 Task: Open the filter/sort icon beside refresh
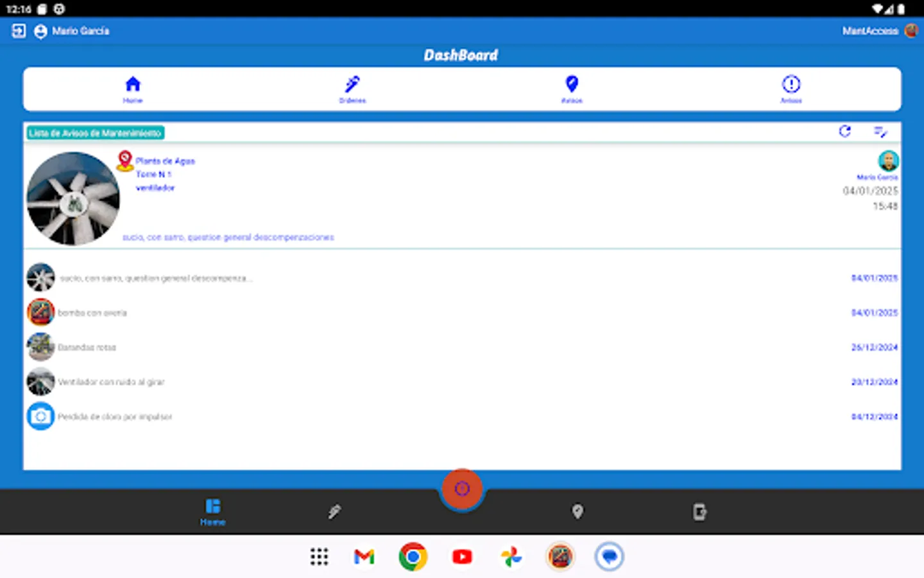point(881,131)
